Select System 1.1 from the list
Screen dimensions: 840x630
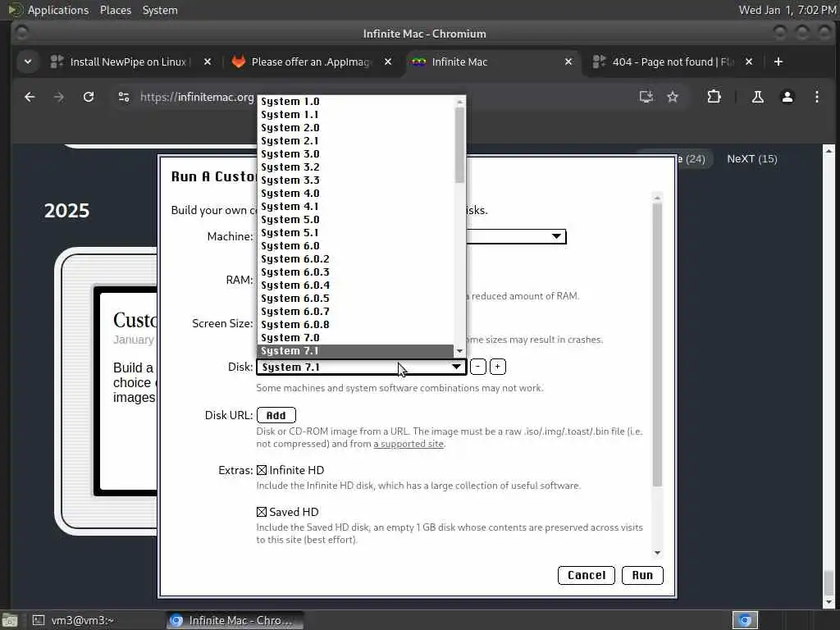(x=356, y=115)
